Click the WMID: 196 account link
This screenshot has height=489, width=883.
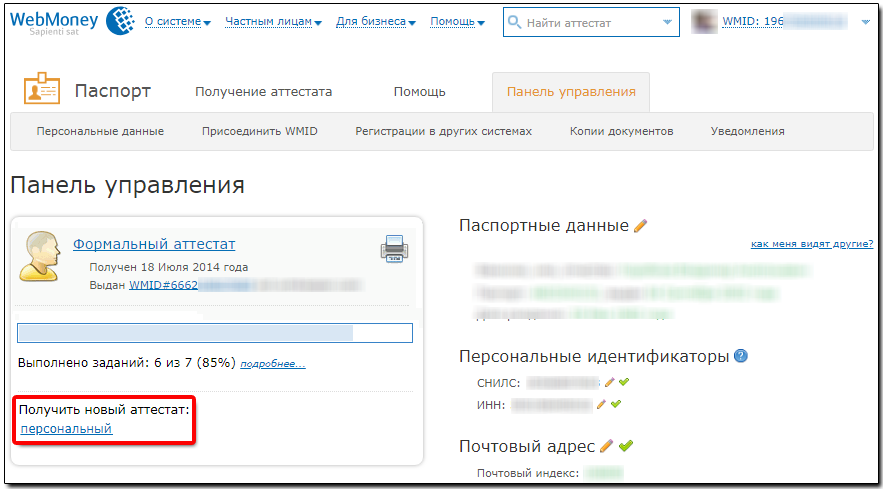click(753, 22)
